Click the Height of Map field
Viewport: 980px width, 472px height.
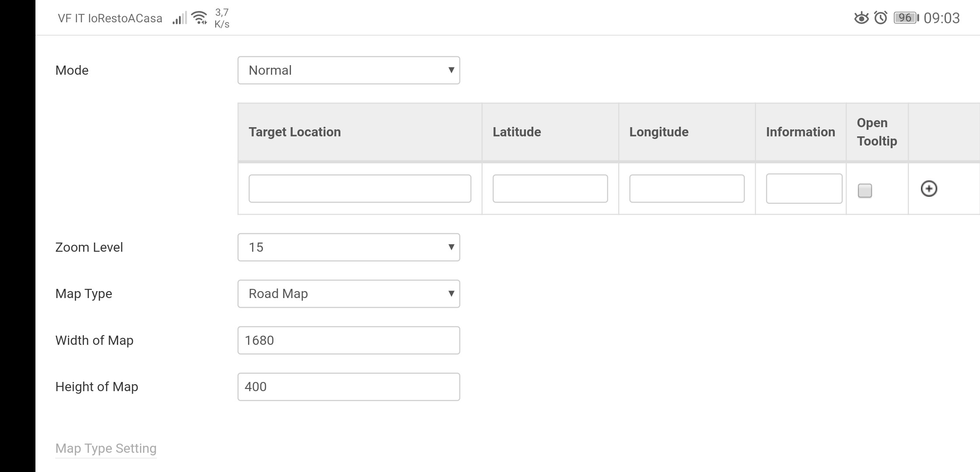pyautogui.click(x=348, y=387)
